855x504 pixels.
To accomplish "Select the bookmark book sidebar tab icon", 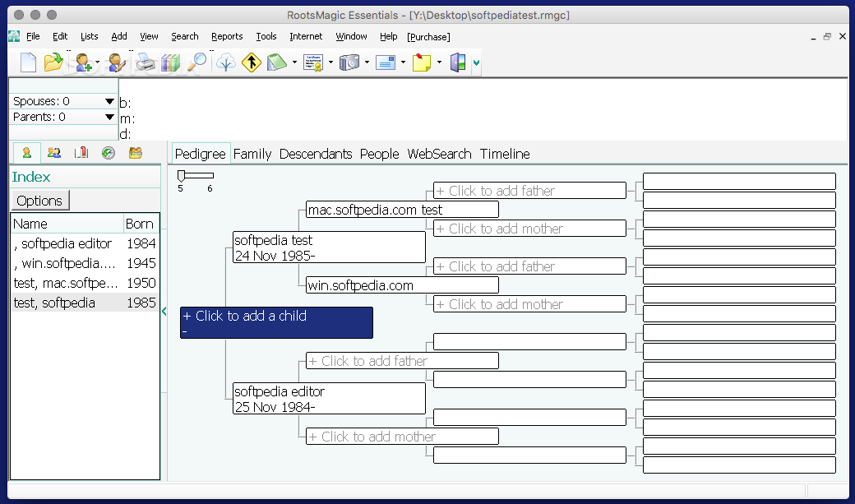I will 81,153.
